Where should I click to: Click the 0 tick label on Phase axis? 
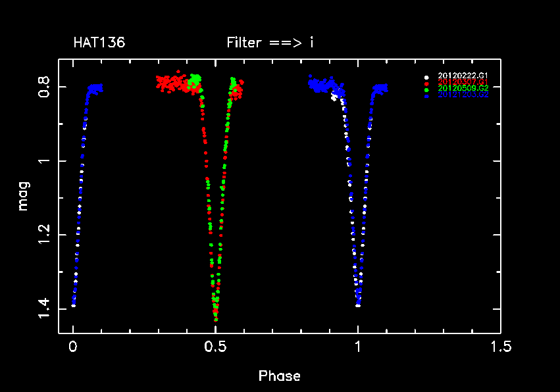pos(73,346)
